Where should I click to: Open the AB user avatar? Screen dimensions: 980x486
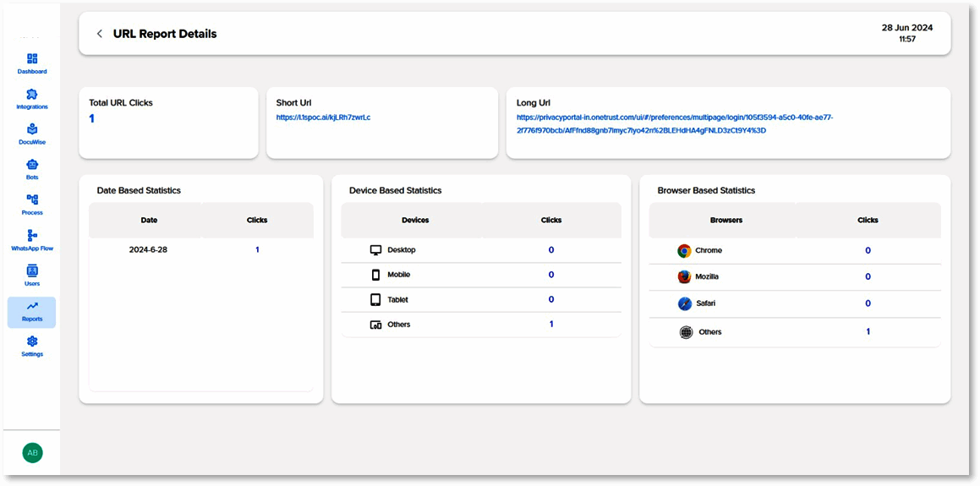pos(32,453)
